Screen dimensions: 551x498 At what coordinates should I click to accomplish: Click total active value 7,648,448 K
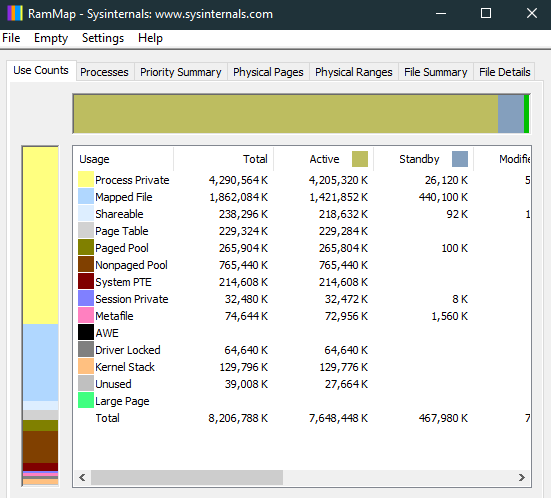coord(338,418)
